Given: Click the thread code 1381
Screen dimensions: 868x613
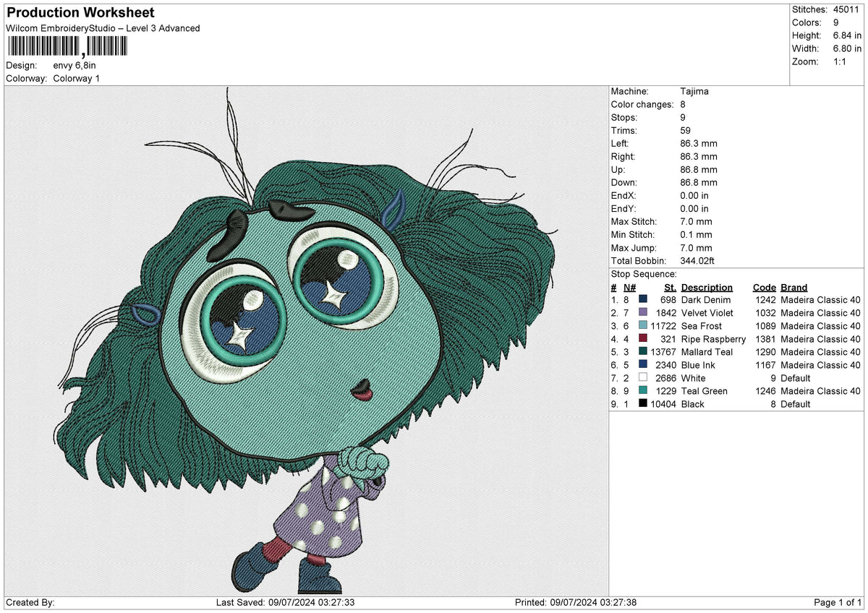Looking at the screenshot, I should click(766, 338).
